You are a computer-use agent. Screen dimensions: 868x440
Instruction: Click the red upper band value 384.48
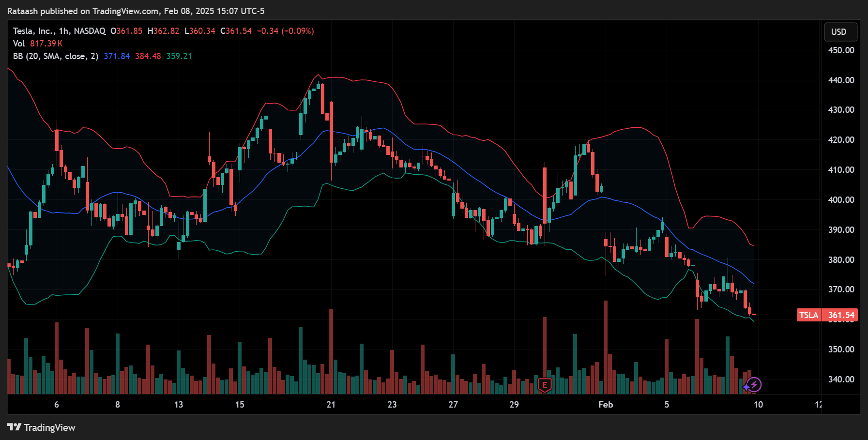[148, 56]
